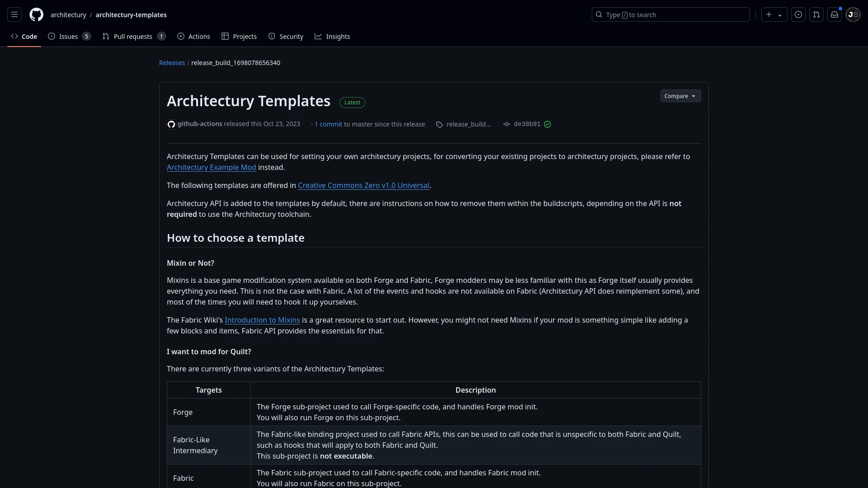Viewport: 868px width, 488px height.
Task: Click the plus create-new icon
Action: click(x=769, y=14)
